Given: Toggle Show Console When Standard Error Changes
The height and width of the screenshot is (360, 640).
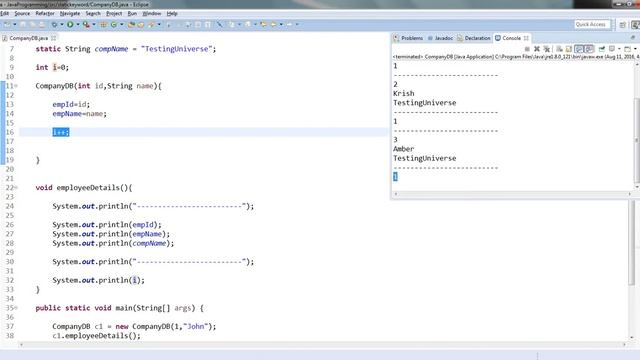Looking at the screenshot, I should pyautogui.click(x=589, y=49).
